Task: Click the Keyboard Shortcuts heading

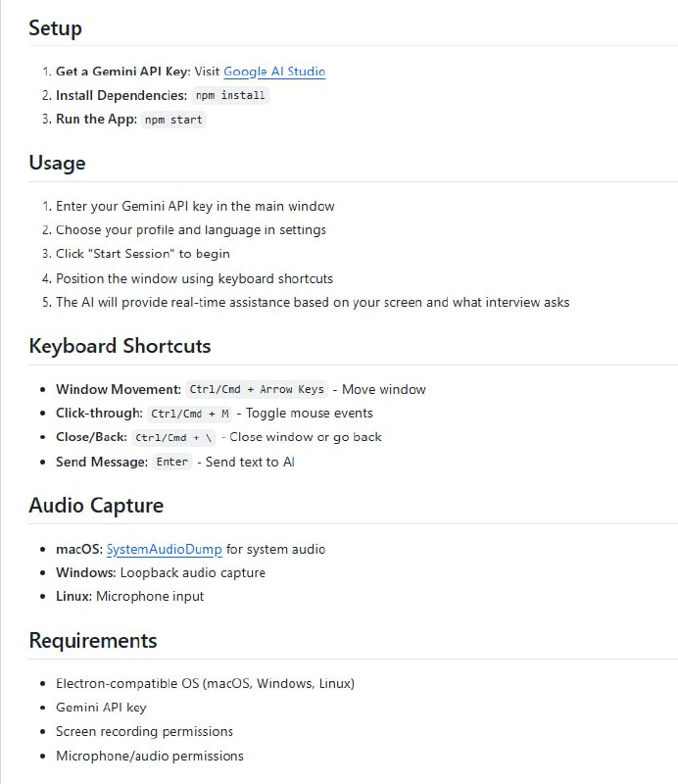Action: point(120,346)
